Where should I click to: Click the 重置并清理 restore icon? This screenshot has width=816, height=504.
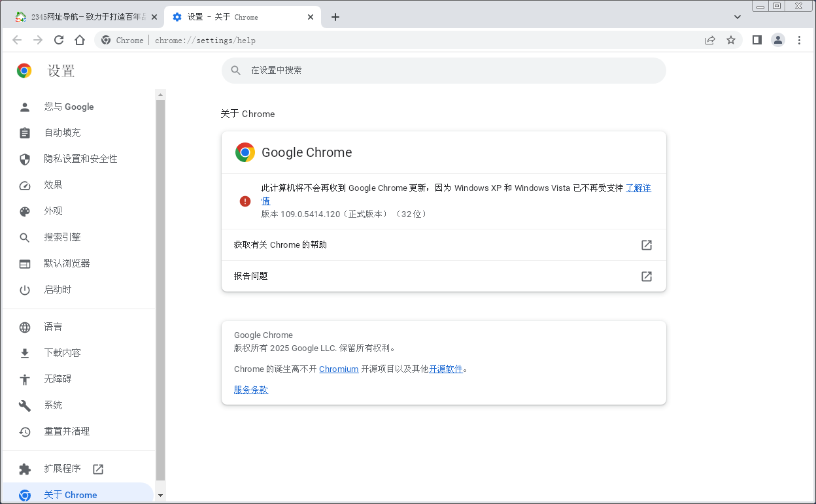coord(25,431)
